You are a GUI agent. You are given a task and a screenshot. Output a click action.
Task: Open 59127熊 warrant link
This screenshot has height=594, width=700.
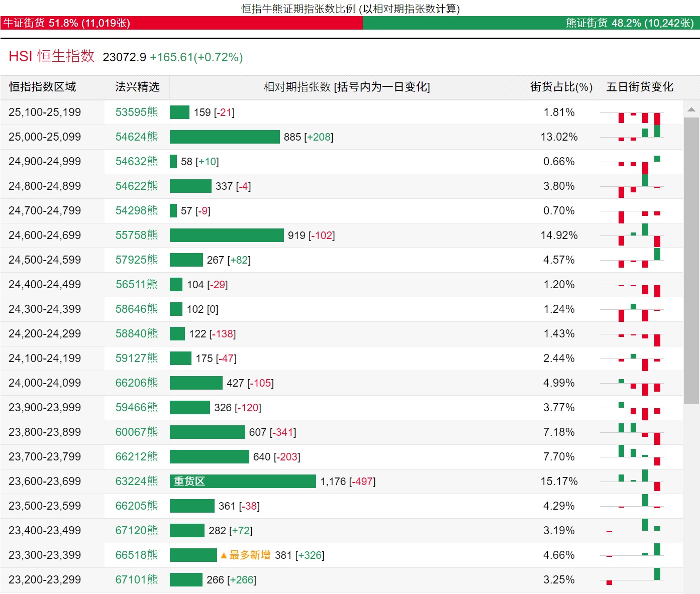coord(137,358)
